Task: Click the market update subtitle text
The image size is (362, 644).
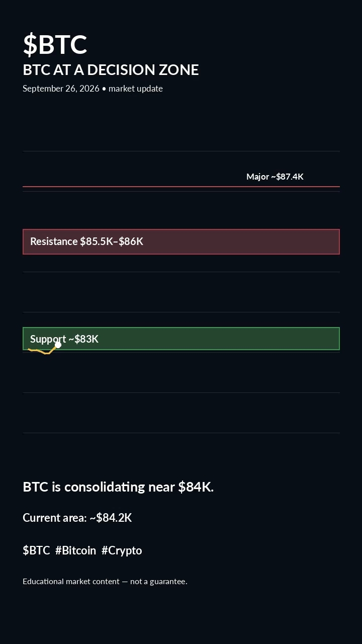Action: tap(136, 89)
